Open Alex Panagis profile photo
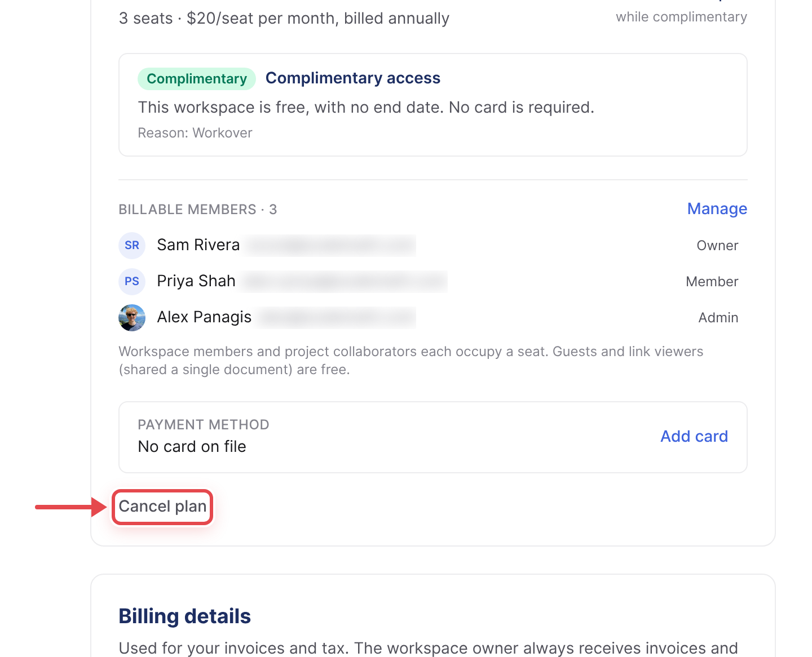Viewport: 812px width, 657px height. (132, 318)
